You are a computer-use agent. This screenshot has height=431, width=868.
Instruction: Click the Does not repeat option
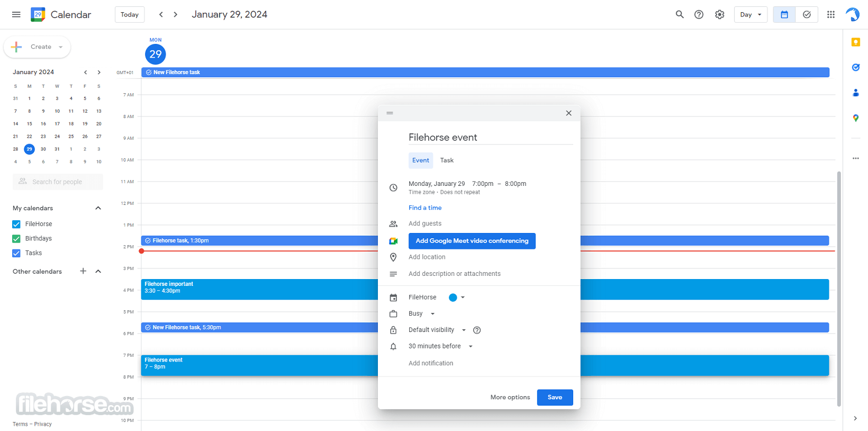460,192
